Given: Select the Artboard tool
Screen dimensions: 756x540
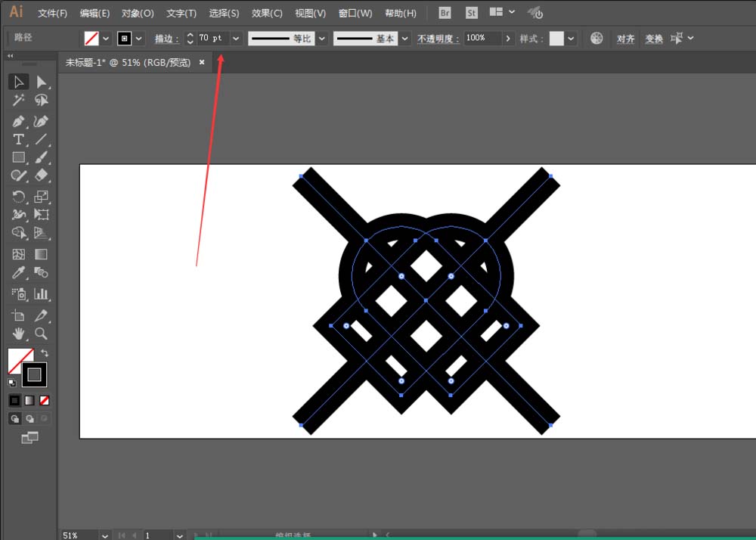Looking at the screenshot, I should point(18,315).
